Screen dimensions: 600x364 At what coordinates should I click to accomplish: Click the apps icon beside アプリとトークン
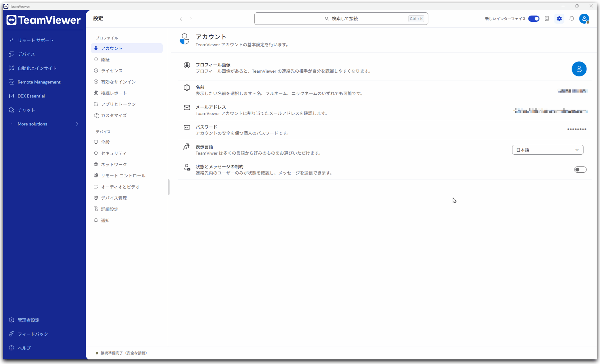(96, 104)
